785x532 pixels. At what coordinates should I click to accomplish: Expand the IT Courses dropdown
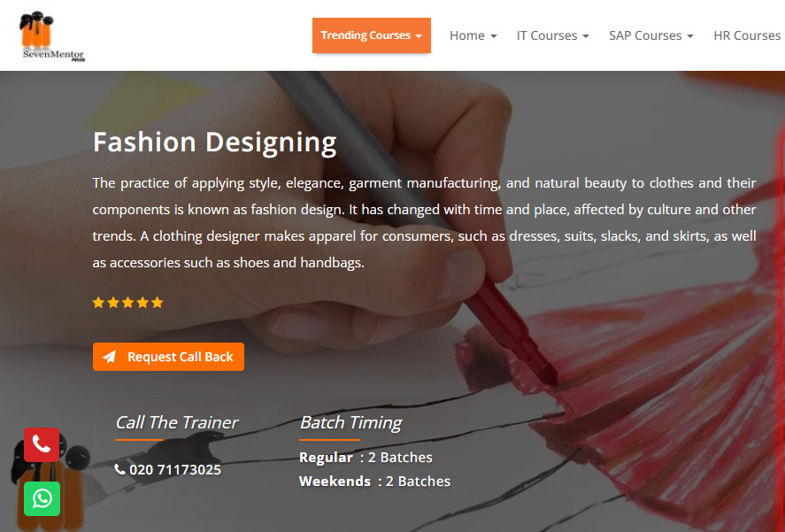552,35
